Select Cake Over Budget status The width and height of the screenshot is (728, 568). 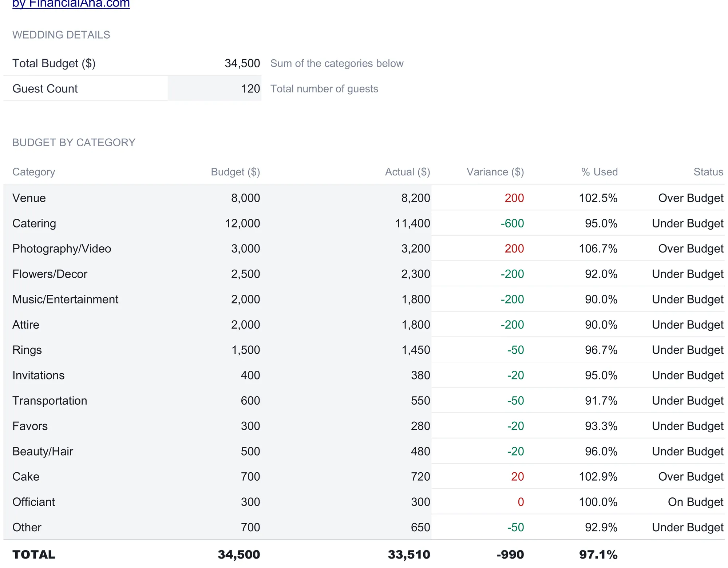point(691,477)
